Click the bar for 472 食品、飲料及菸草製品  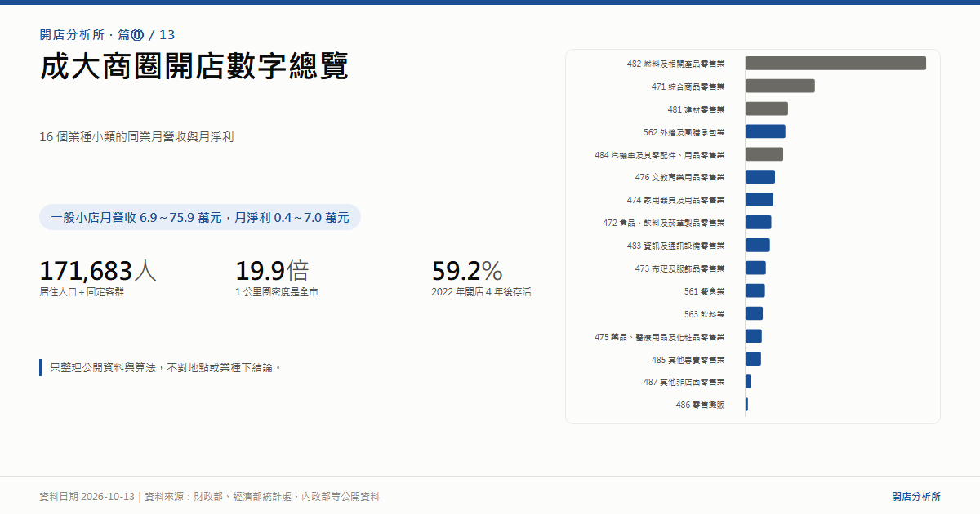[759, 223]
